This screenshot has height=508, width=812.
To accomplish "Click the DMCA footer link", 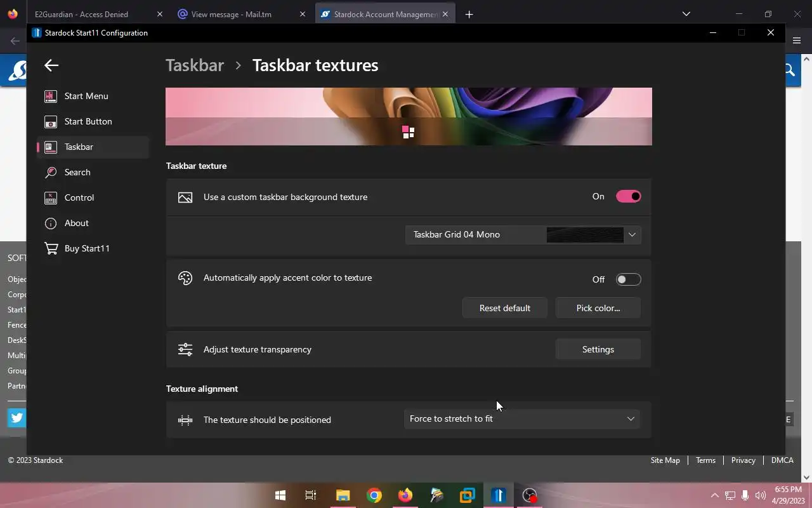I will (782, 460).
